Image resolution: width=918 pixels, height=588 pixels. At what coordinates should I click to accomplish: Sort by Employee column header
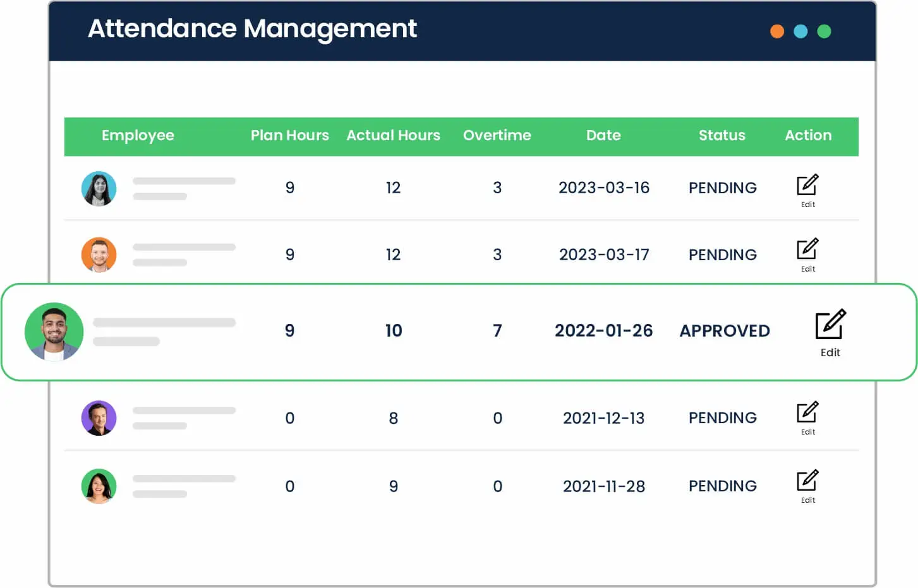pyautogui.click(x=138, y=135)
